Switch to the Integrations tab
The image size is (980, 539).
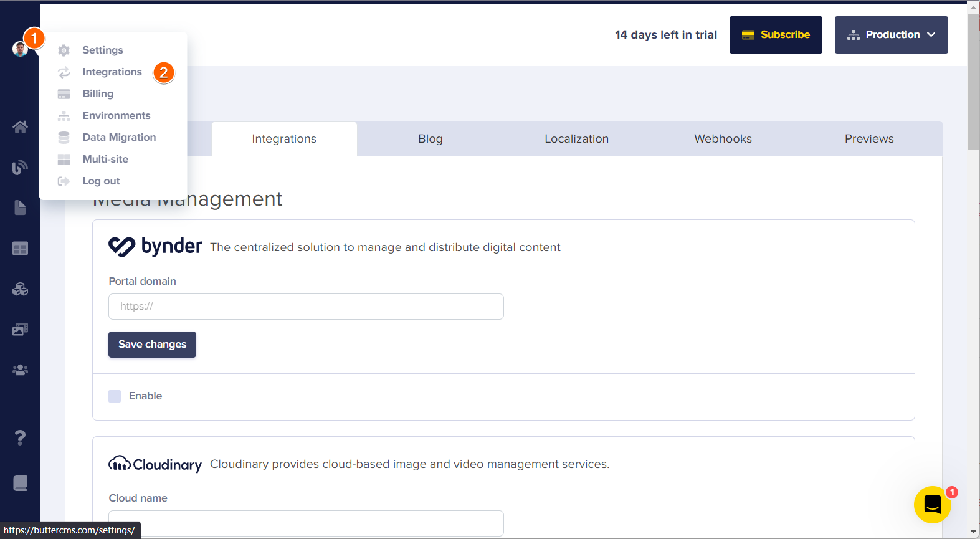(x=284, y=139)
